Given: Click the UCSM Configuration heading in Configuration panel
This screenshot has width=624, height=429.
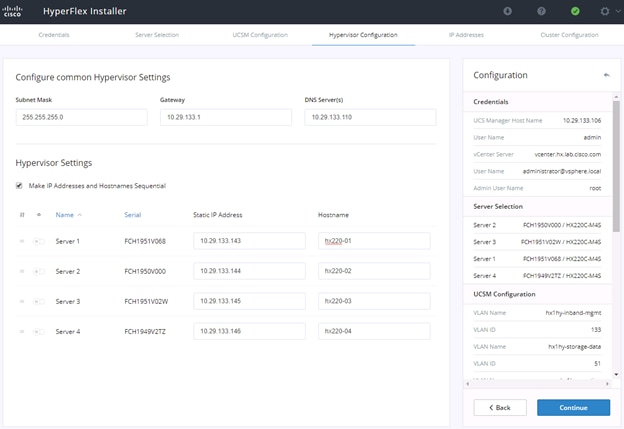Looking at the screenshot, I should (504, 294).
